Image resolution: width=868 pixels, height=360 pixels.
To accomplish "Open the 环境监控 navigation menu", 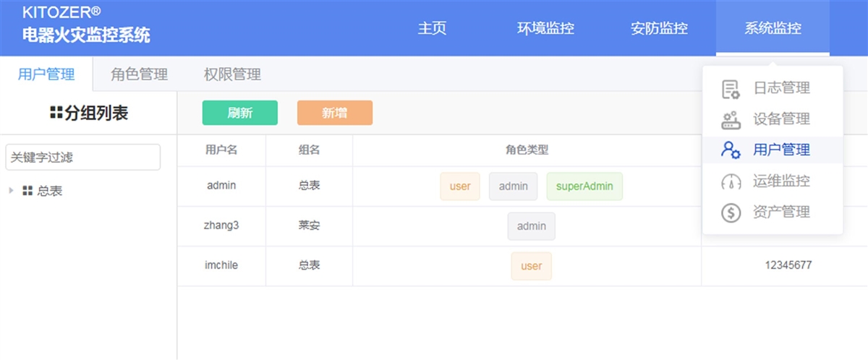I will (545, 29).
